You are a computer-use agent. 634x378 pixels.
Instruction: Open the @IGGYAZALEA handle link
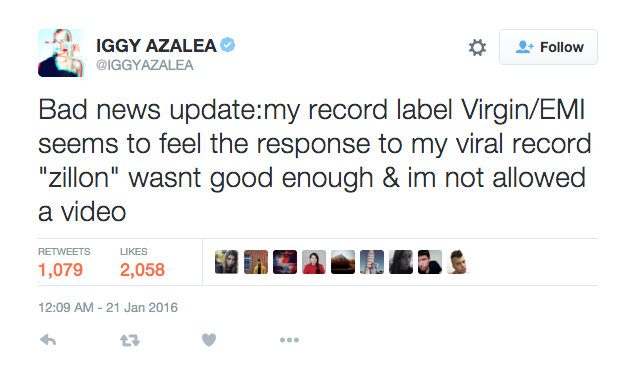(x=145, y=65)
